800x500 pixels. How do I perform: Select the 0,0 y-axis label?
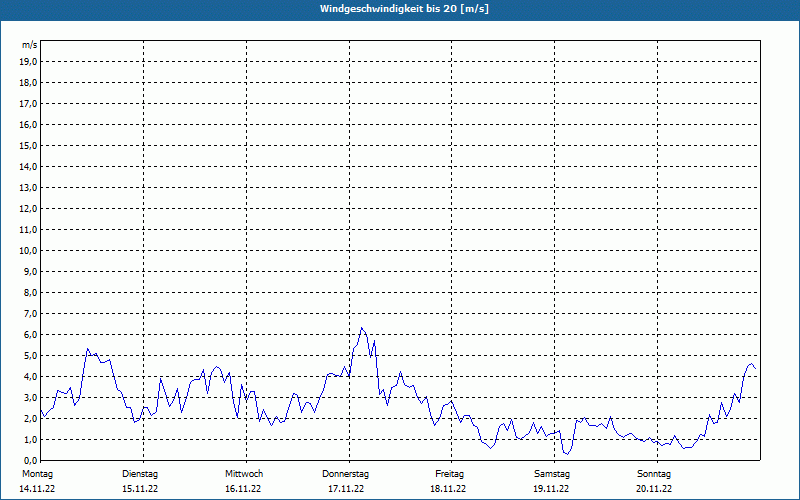30,460
